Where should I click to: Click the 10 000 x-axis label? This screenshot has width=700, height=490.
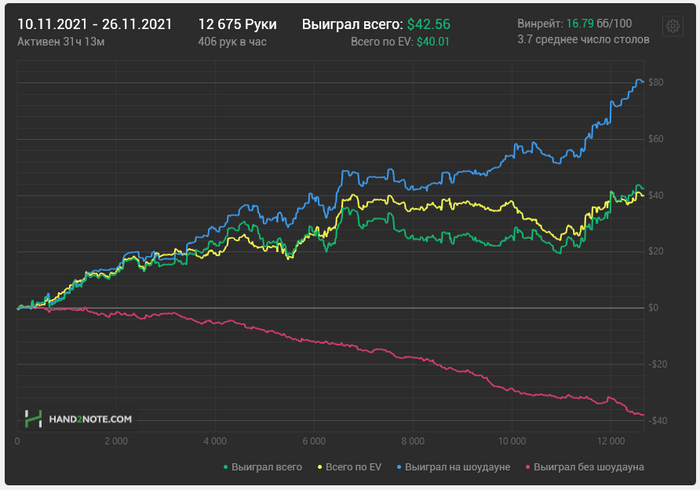pos(512,441)
